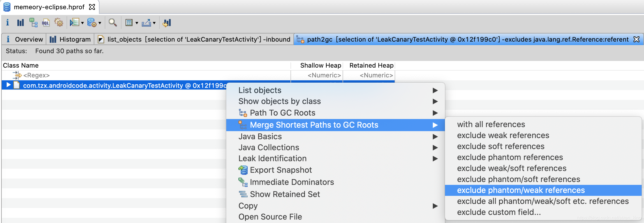The width and height of the screenshot is (644, 223).
Task: Expand the Export dropdown arrow
Action: [x=154, y=23]
